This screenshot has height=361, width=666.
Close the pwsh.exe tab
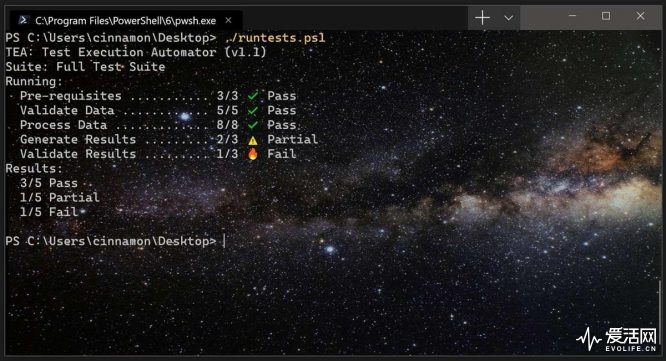(x=229, y=20)
